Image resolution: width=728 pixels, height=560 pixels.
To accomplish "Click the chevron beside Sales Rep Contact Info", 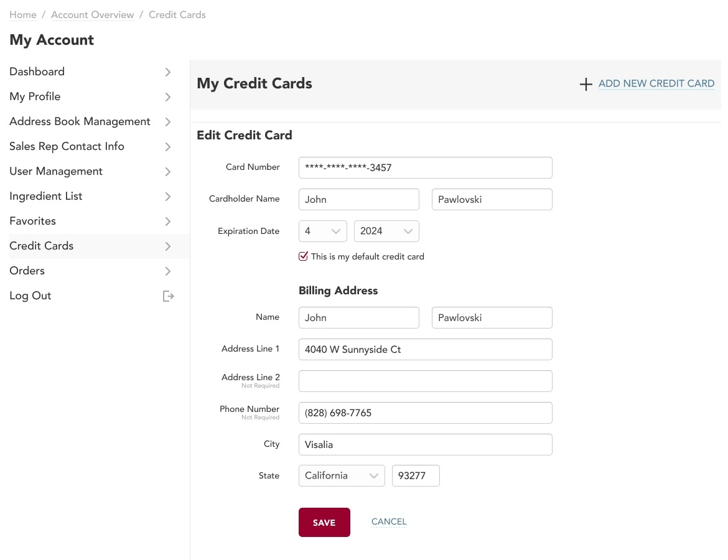I will [x=168, y=147].
